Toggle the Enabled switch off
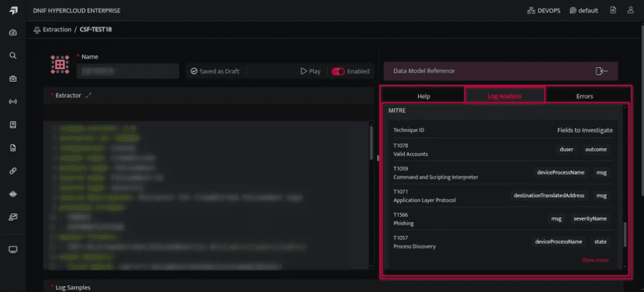Viewport: 644px width, 292px height. coord(338,72)
